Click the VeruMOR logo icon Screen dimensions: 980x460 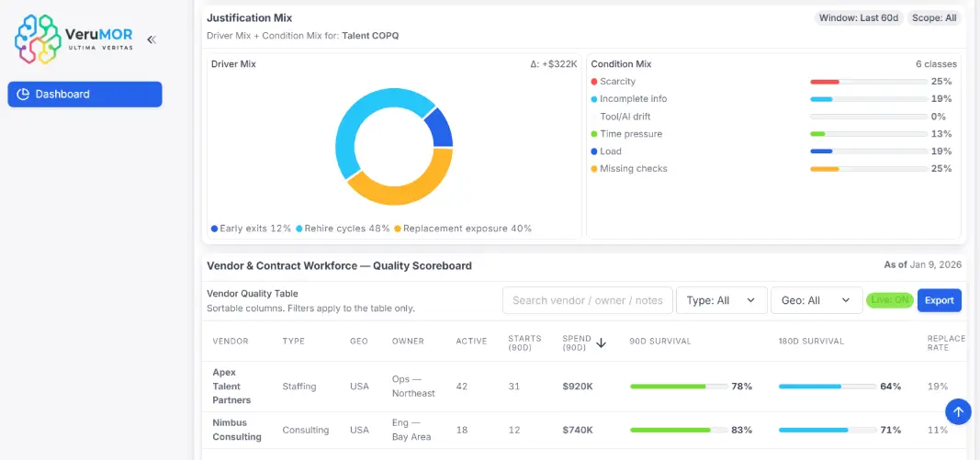[x=38, y=39]
